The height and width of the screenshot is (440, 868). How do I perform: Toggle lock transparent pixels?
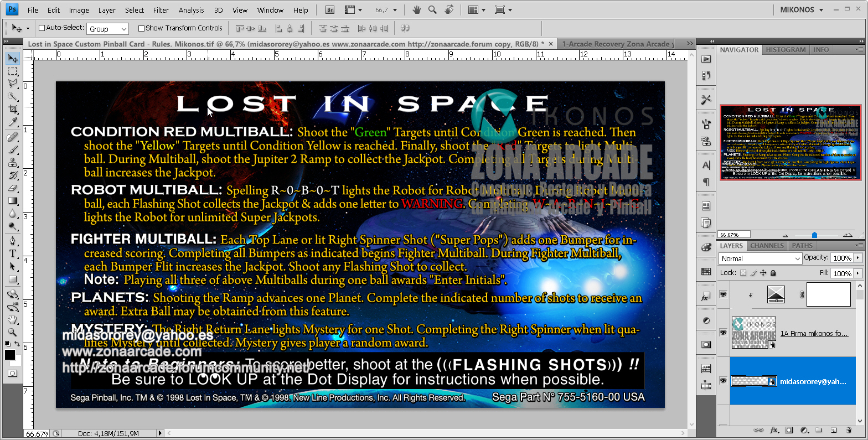pos(743,273)
